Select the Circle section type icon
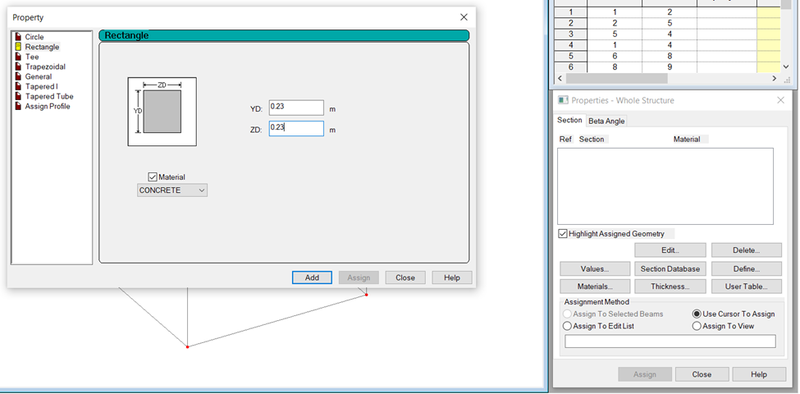 (x=18, y=37)
